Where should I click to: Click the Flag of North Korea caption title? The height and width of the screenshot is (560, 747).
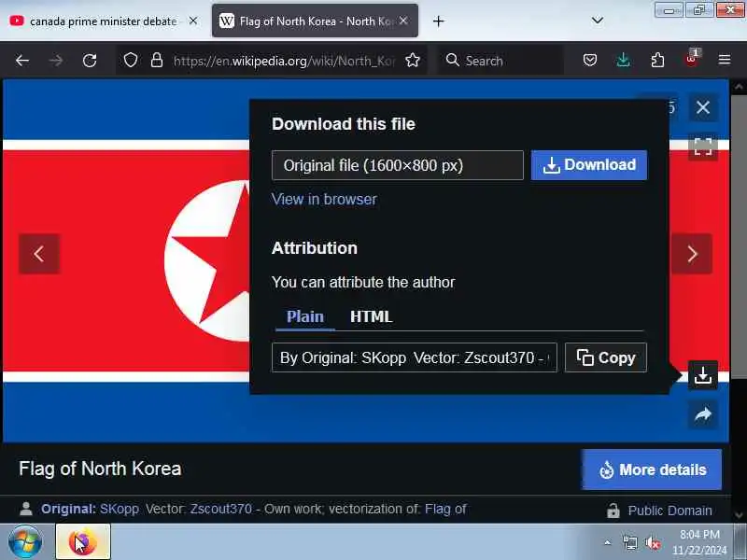(x=100, y=469)
